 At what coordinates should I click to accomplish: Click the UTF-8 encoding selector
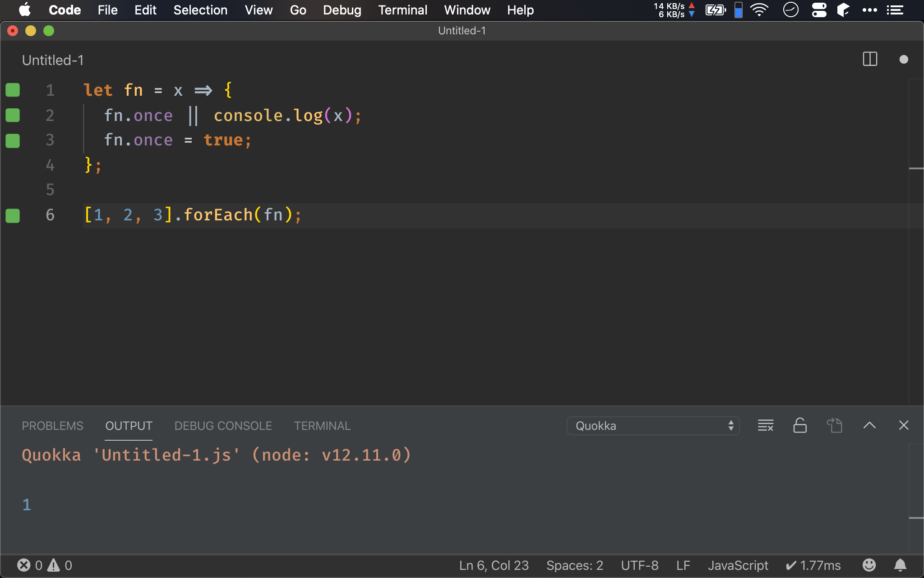point(639,565)
